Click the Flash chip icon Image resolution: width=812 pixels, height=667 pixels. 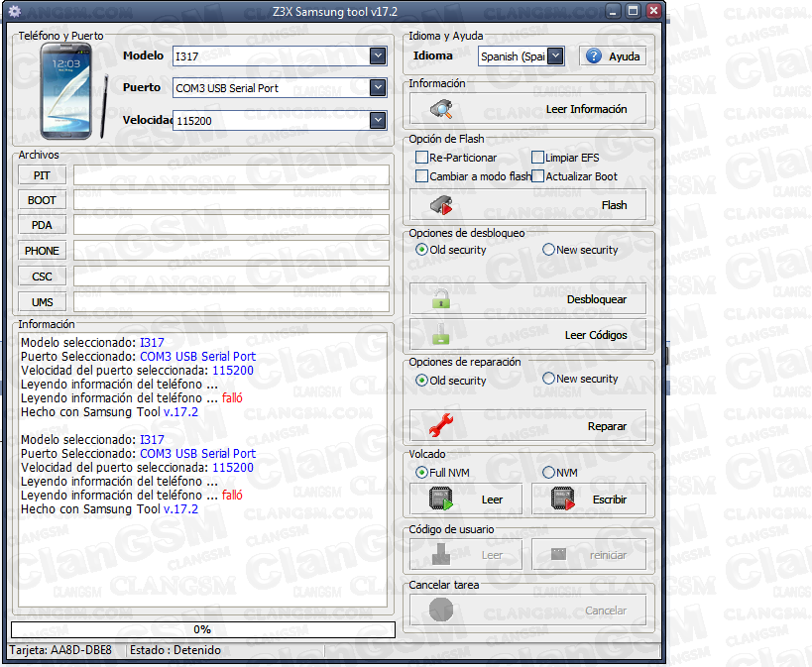coord(441,205)
